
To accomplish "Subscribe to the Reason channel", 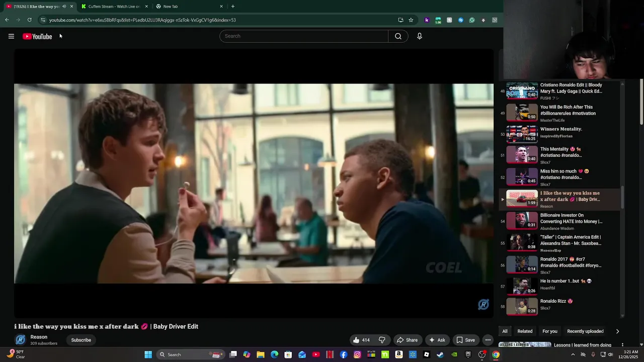I will click(x=81, y=340).
